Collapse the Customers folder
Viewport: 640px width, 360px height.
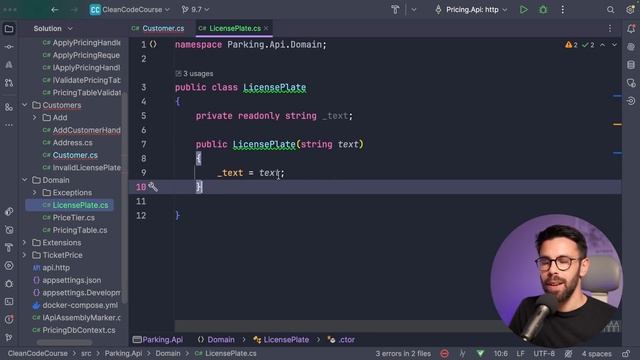pos(24,105)
